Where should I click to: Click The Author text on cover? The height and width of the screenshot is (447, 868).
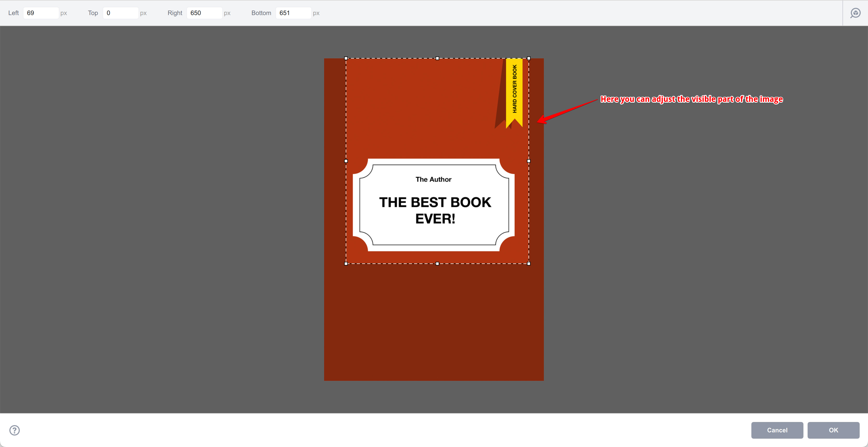coord(433,179)
